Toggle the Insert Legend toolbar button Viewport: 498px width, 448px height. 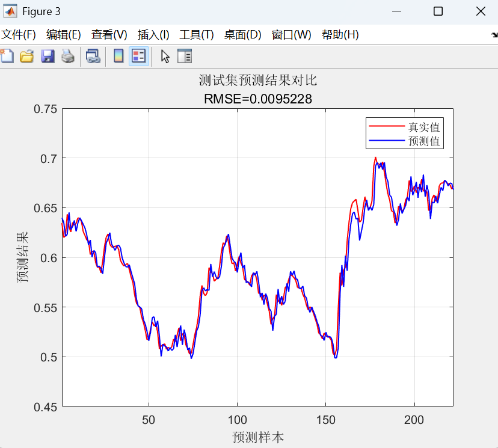139,56
